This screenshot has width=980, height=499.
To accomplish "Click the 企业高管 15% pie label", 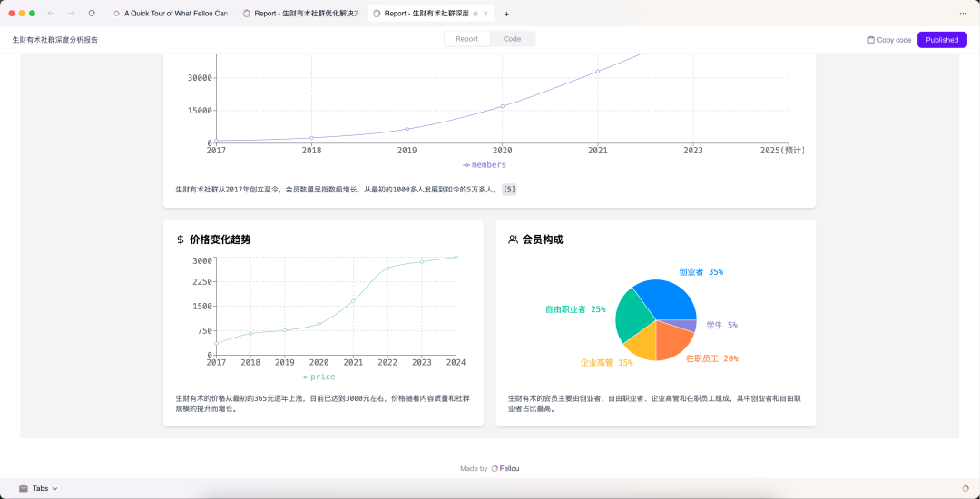I will tap(606, 362).
